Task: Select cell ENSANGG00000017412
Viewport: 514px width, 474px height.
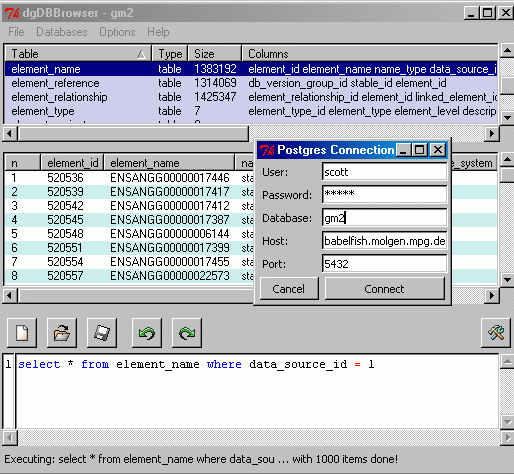Action: [x=170, y=206]
